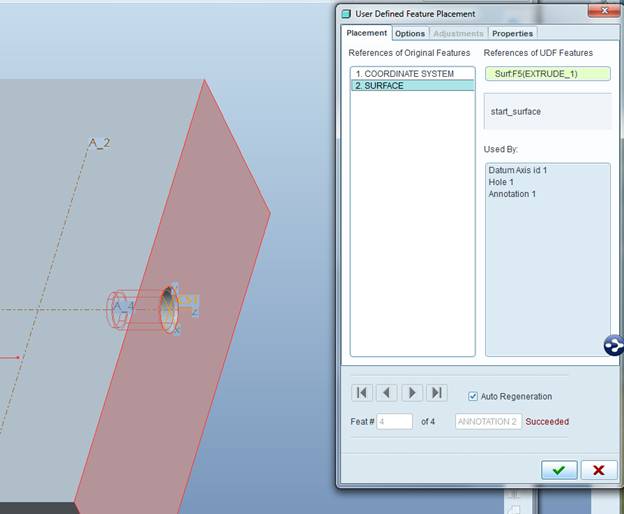This screenshot has width=624, height=514.
Task: Click the Feat # number field
Action: point(394,422)
